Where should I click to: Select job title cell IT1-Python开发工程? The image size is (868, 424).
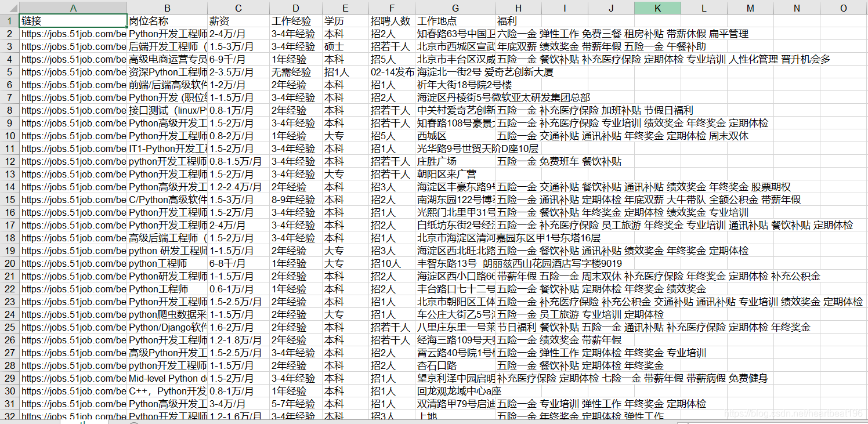click(x=167, y=148)
